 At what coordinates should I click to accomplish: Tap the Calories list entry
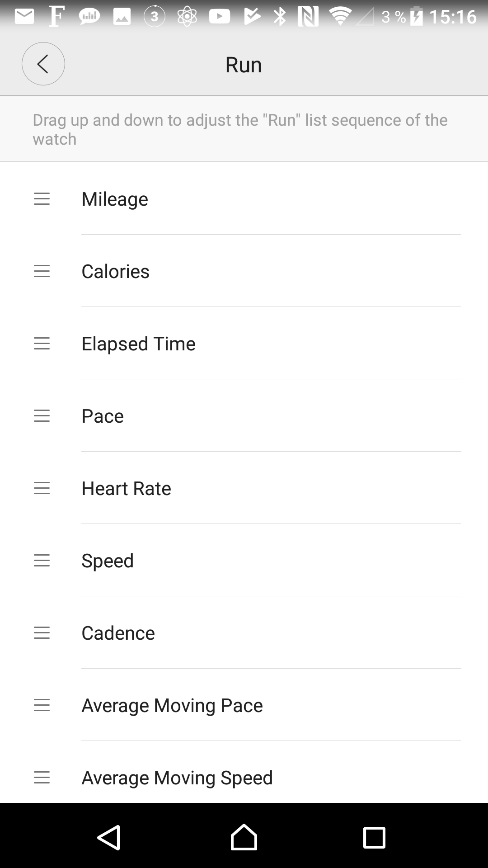coord(115,271)
